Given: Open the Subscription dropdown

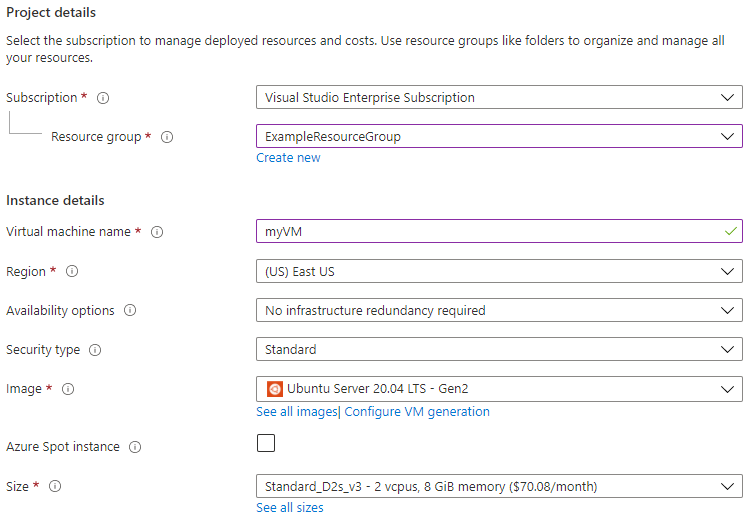Looking at the screenshot, I should [499, 98].
